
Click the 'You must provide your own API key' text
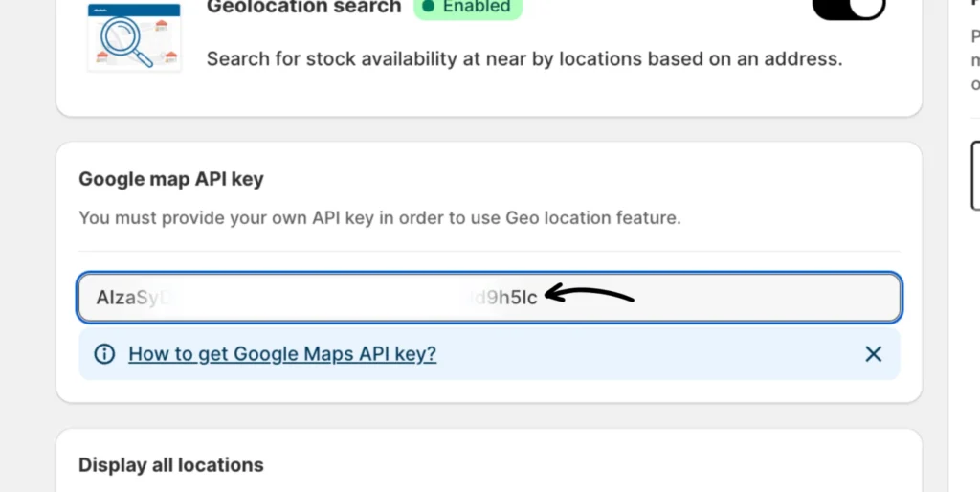379,217
